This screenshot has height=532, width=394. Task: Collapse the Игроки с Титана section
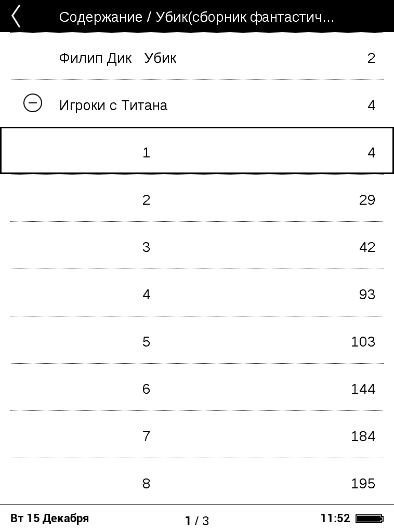click(33, 103)
